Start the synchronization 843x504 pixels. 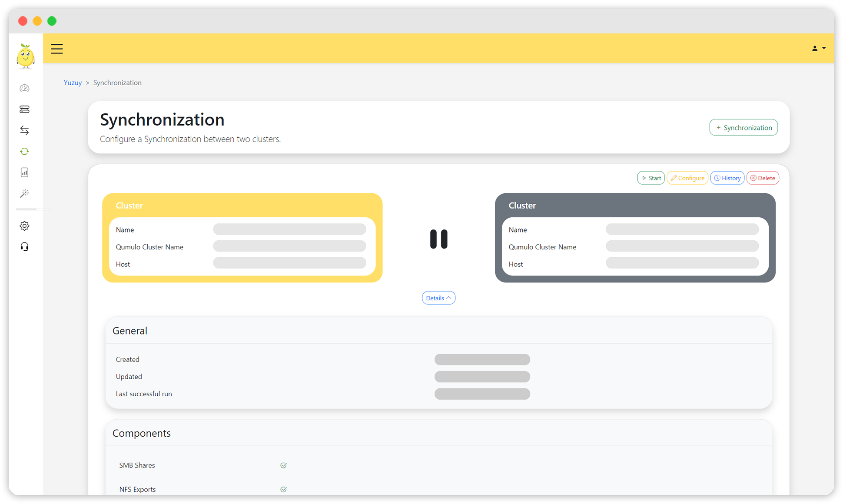click(x=651, y=178)
